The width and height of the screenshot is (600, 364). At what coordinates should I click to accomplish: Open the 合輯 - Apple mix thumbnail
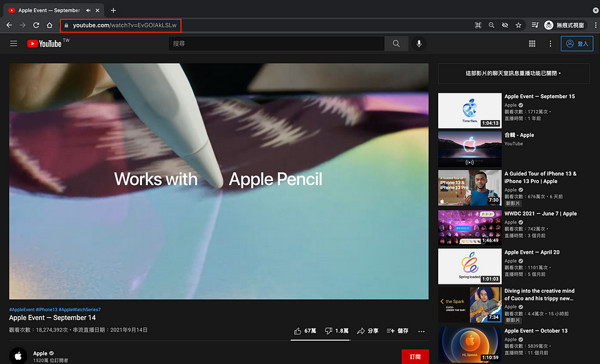[470, 149]
